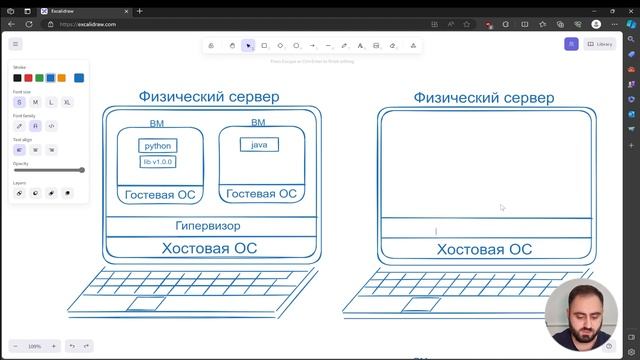Set stroke color to green
The image size is (640, 360).
coord(39,78)
